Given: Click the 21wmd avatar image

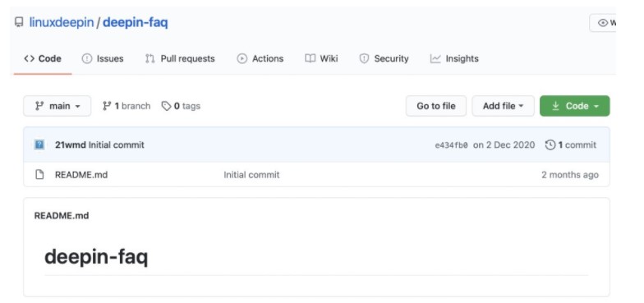Looking at the screenshot, I should point(39,145).
